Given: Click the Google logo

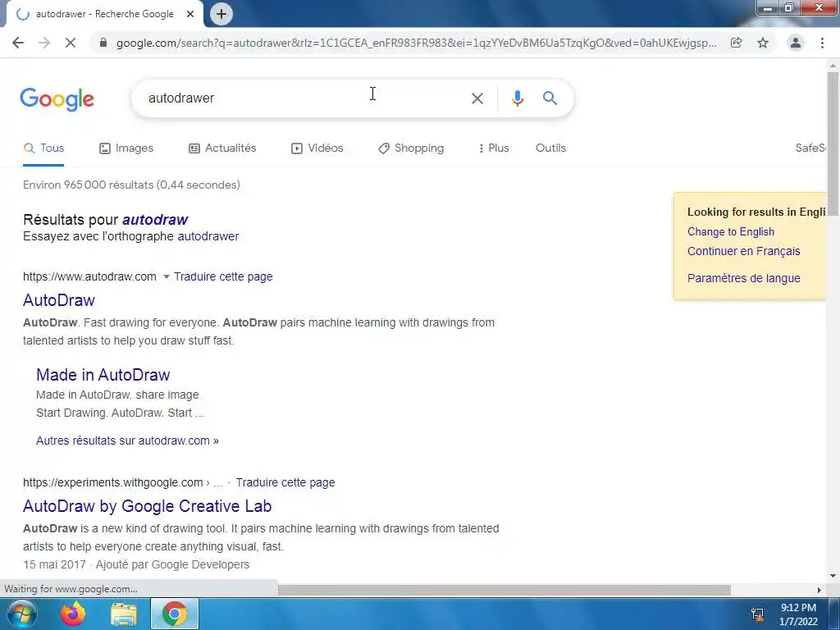Looking at the screenshot, I should coord(57,99).
